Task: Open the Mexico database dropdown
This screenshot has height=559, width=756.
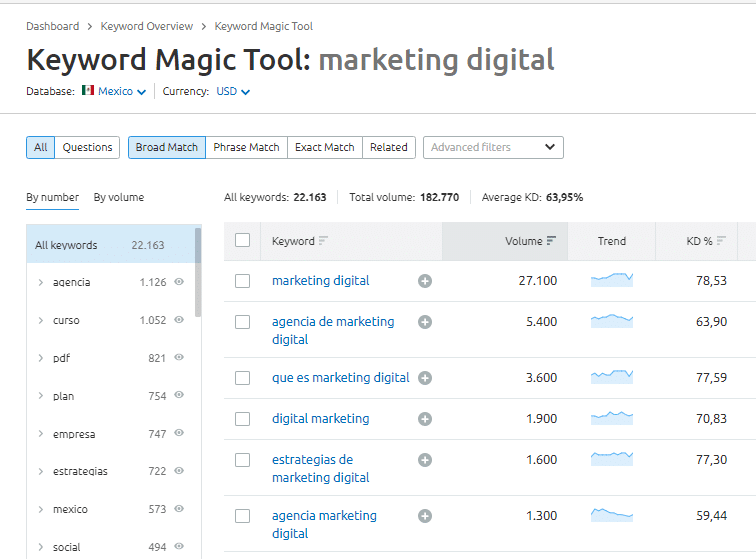Action: (x=122, y=91)
